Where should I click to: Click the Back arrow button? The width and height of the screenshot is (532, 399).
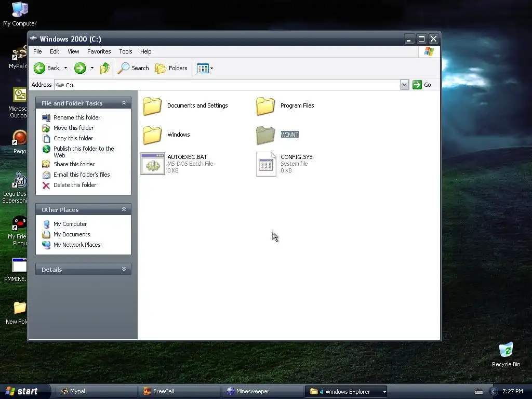46,68
